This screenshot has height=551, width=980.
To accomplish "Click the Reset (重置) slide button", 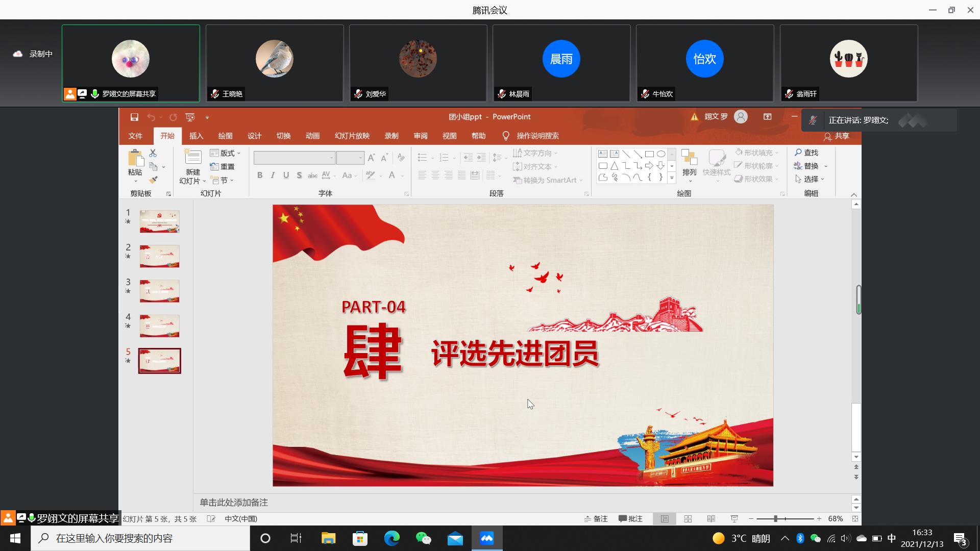I will 222,167.
